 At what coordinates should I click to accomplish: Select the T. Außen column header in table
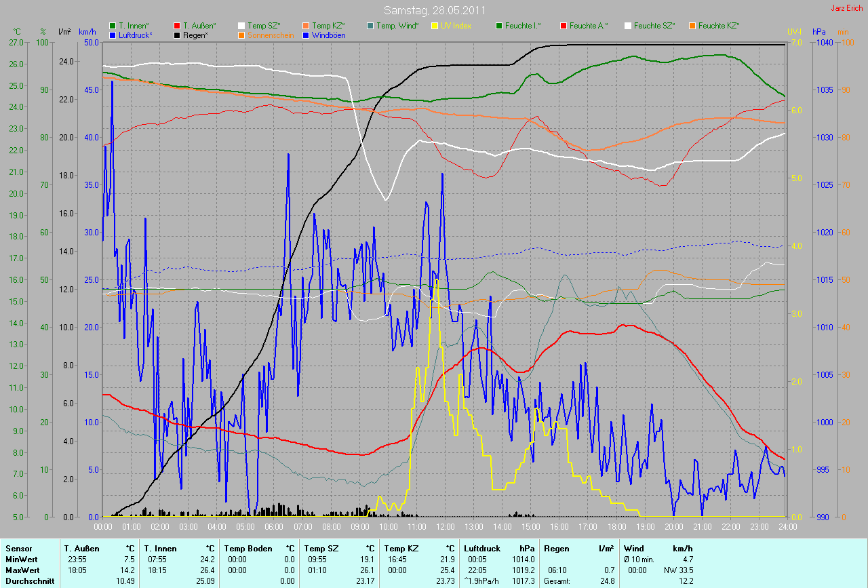(81, 549)
